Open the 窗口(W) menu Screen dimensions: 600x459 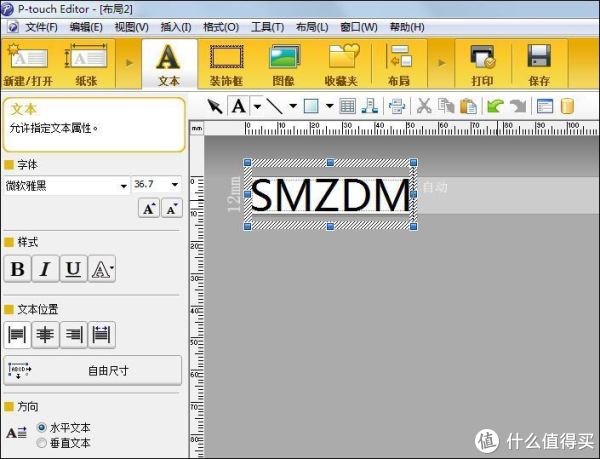[x=359, y=27]
